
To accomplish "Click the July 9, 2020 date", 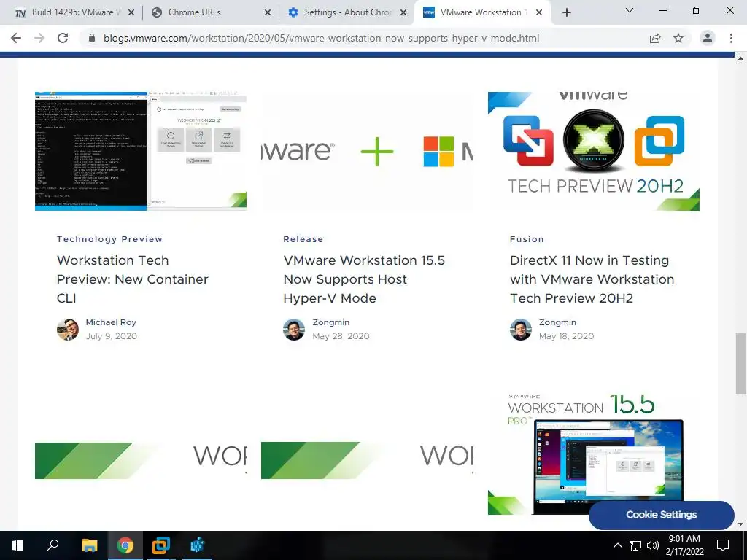I will tap(112, 336).
